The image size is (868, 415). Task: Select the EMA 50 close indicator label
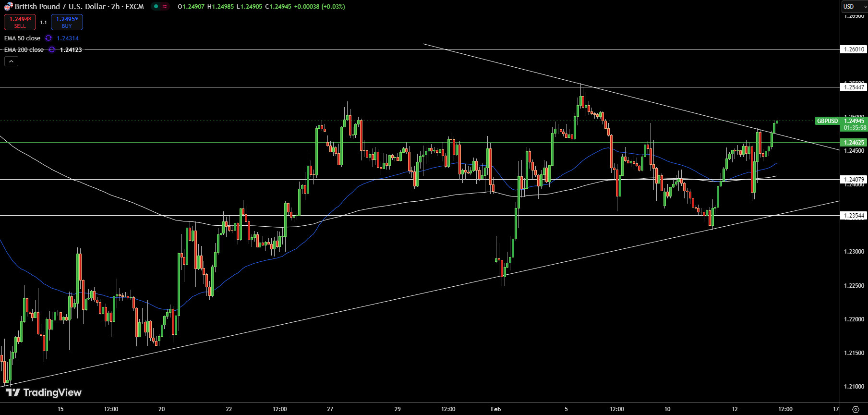click(x=22, y=38)
